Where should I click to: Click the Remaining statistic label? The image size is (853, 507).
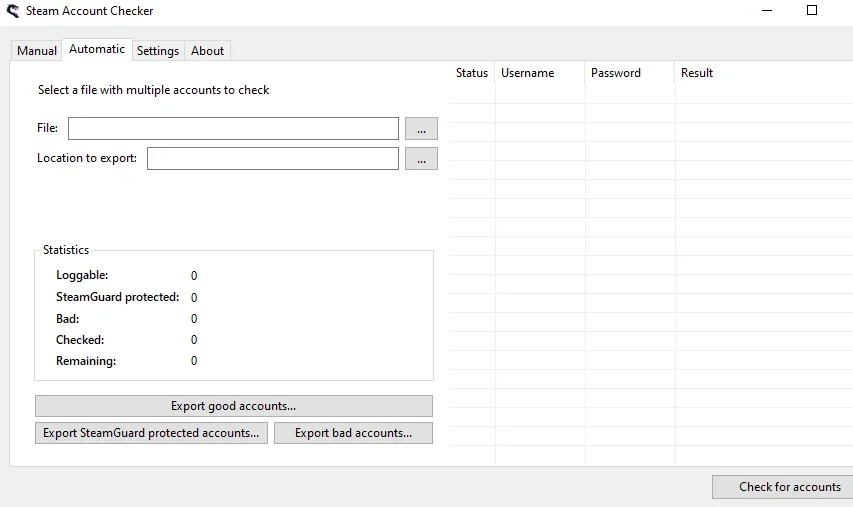tap(86, 361)
